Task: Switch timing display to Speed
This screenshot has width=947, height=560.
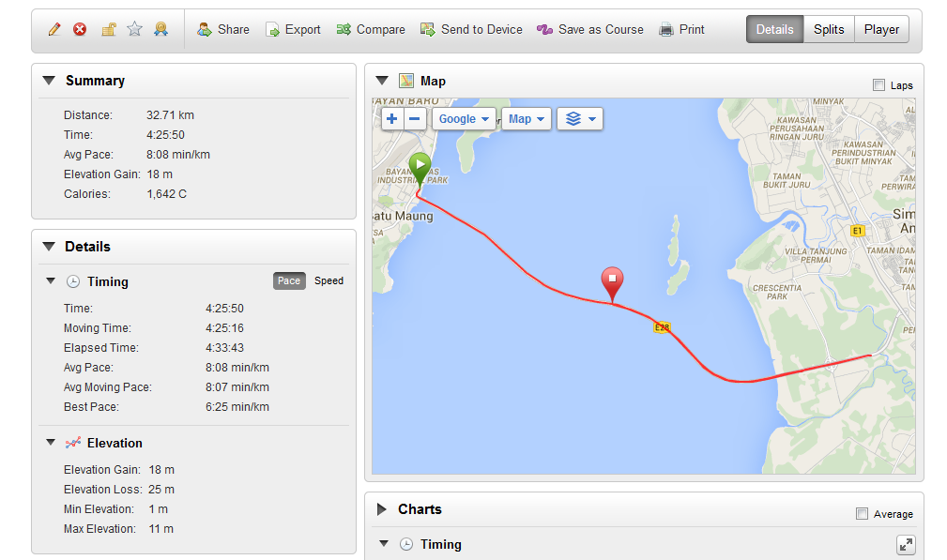Action: pos(328,281)
